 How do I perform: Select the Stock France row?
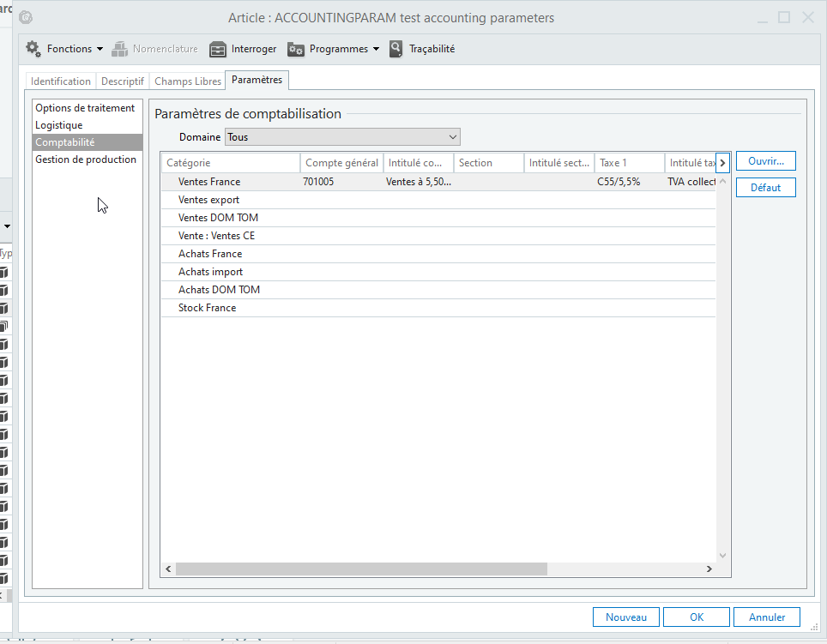[438, 308]
